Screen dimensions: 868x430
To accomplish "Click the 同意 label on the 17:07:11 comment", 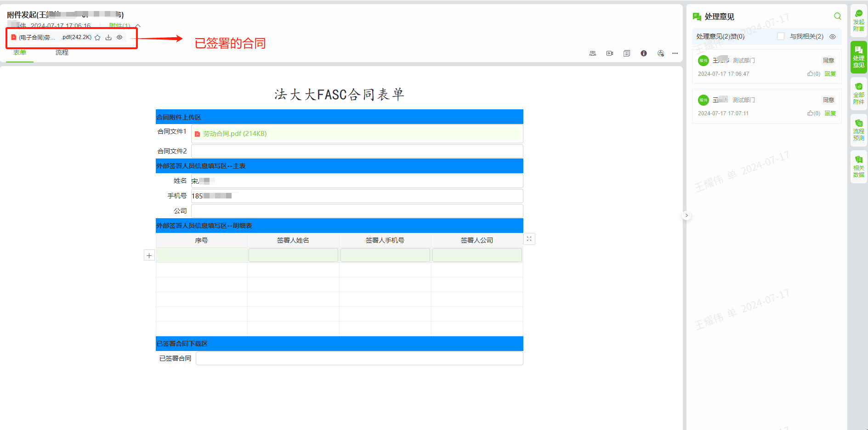I will pyautogui.click(x=828, y=100).
